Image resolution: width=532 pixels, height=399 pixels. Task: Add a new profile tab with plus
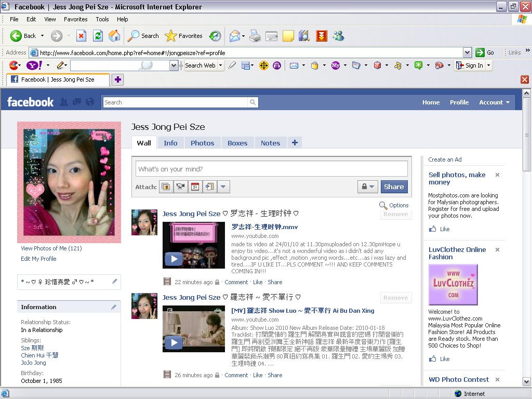pos(295,143)
